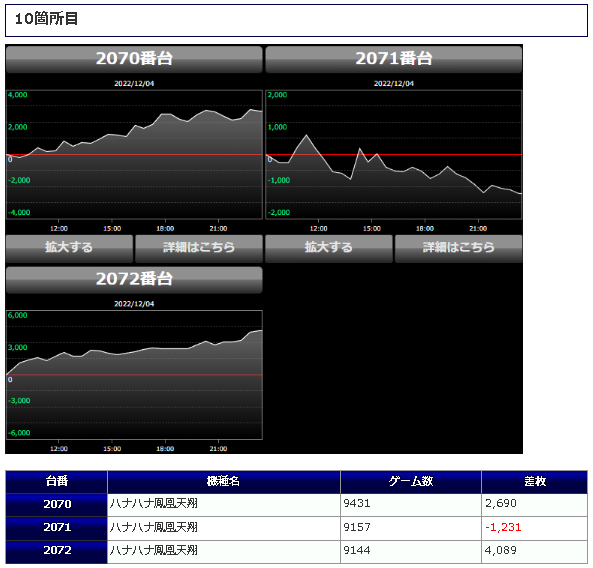Enlarge the 2070 graph with 拡大する
Screen dimensions: 593x568
[69, 248]
